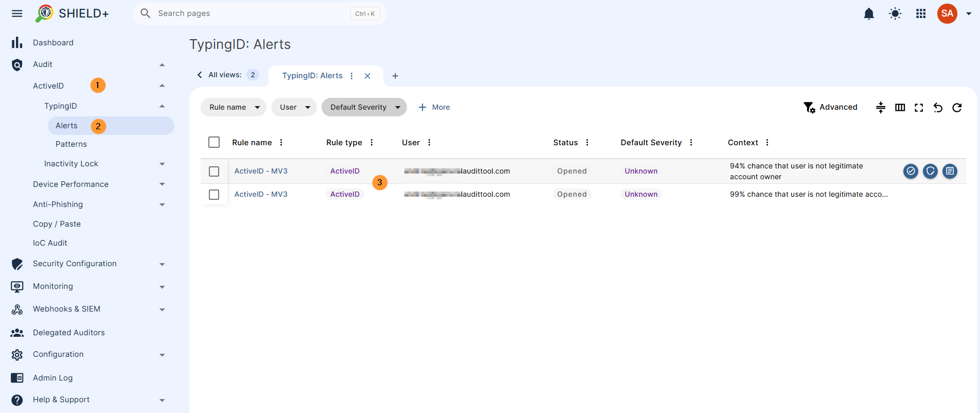Mark the 94% alert as resolved (check icon)
This screenshot has height=413, width=980.
tap(911, 171)
